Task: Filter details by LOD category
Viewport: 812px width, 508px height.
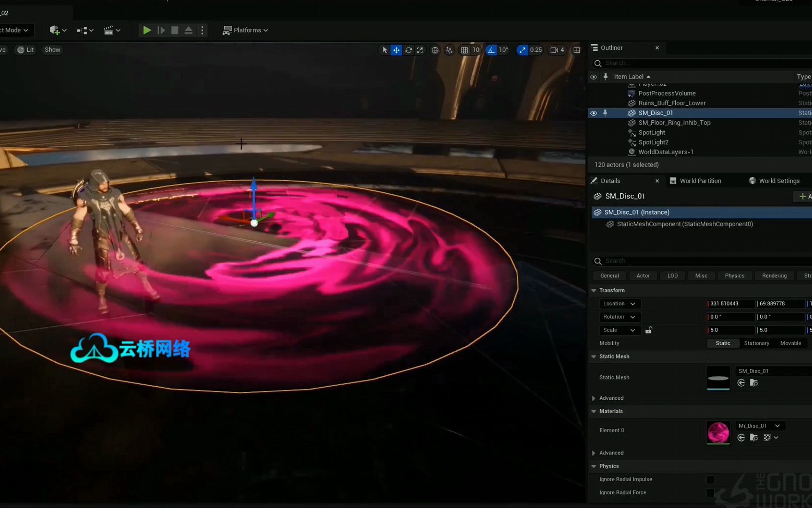Action: 672,276
